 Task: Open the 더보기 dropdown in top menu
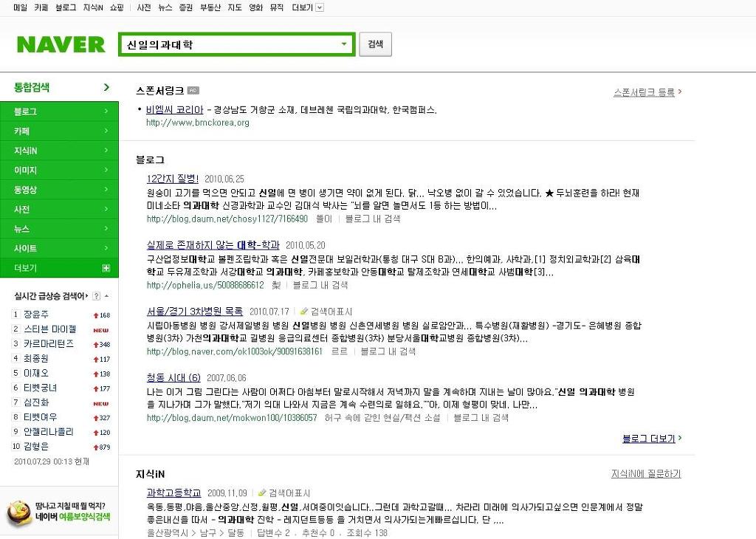click(x=308, y=7)
